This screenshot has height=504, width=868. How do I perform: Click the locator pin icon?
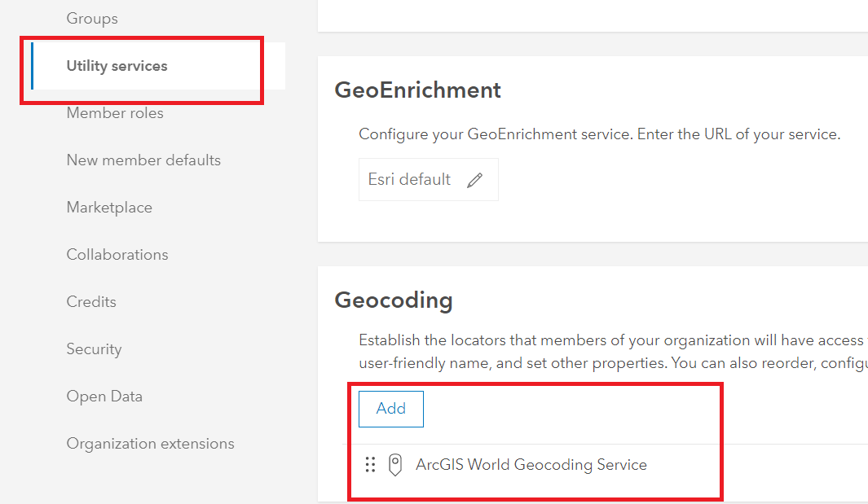[x=395, y=465]
